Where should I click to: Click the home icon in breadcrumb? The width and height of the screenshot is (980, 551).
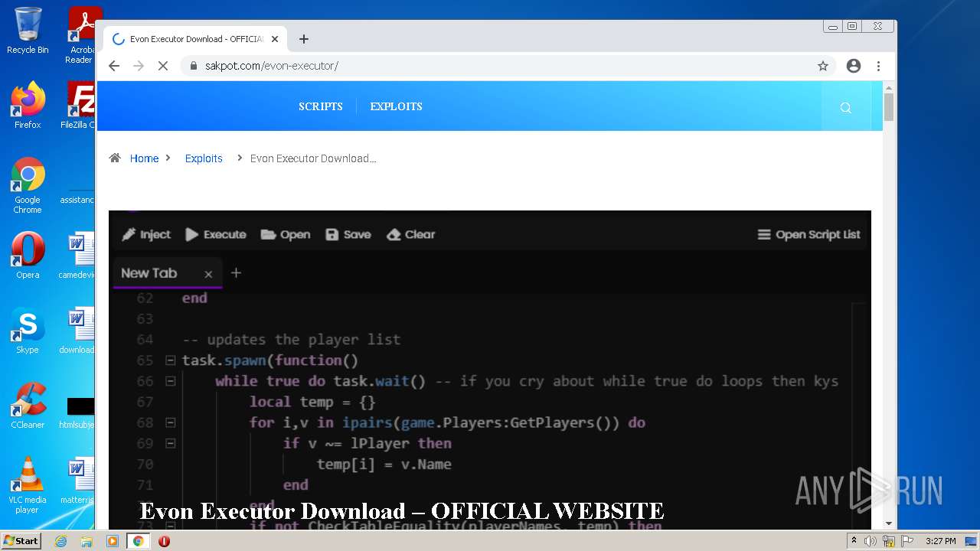coord(115,158)
